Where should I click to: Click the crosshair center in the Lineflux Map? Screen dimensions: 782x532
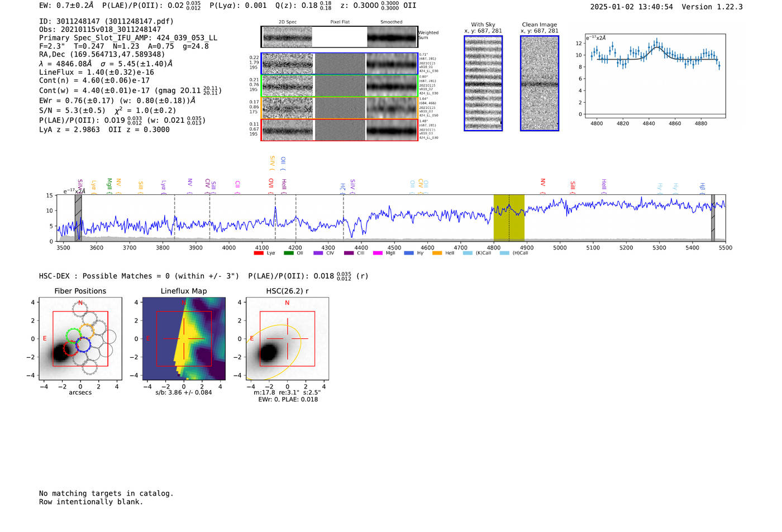pyautogui.click(x=184, y=339)
